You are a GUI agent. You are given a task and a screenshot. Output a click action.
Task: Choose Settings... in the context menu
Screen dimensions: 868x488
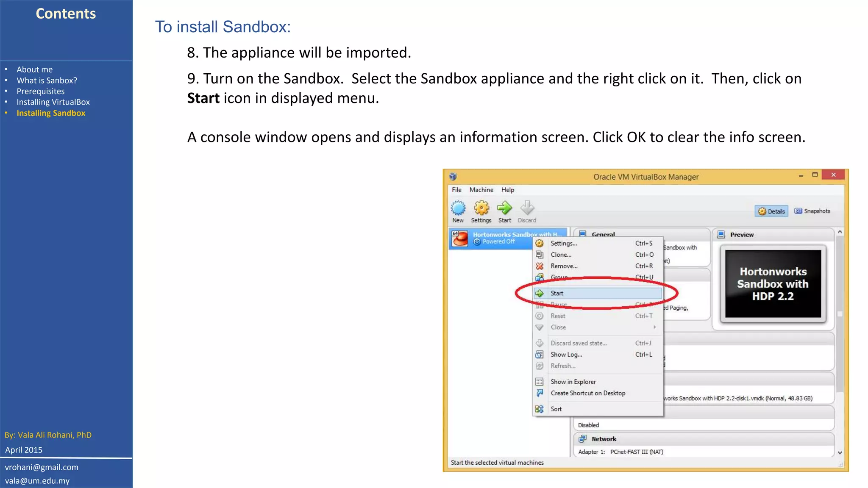(x=598, y=243)
